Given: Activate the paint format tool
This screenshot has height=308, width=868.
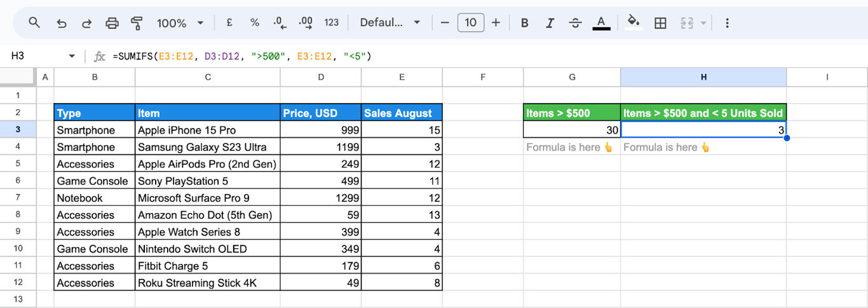Looking at the screenshot, I should click(137, 23).
